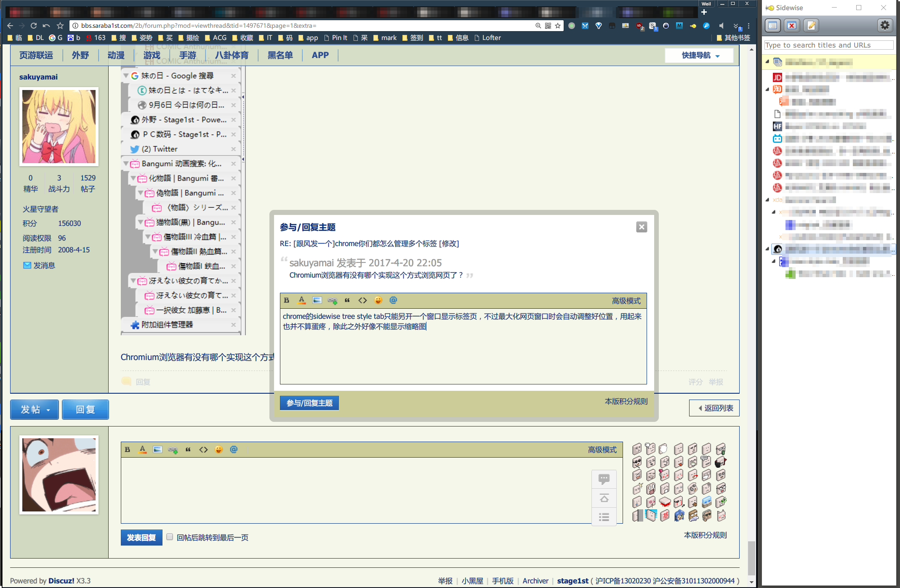Collapse the xda tab group in Sidewise
This screenshot has height=588, width=900.
[x=767, y=200]
